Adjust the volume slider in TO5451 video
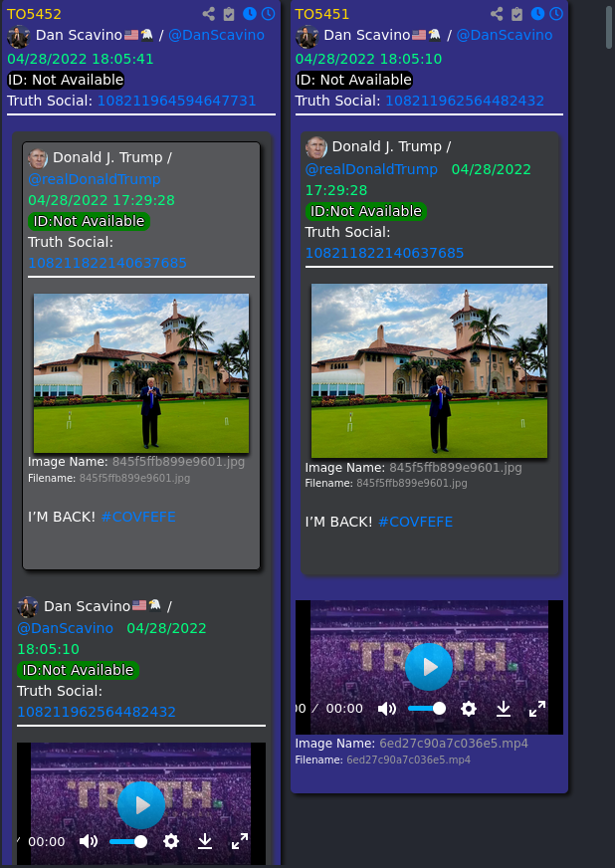The image size is (615, 868). click(427, 709)
